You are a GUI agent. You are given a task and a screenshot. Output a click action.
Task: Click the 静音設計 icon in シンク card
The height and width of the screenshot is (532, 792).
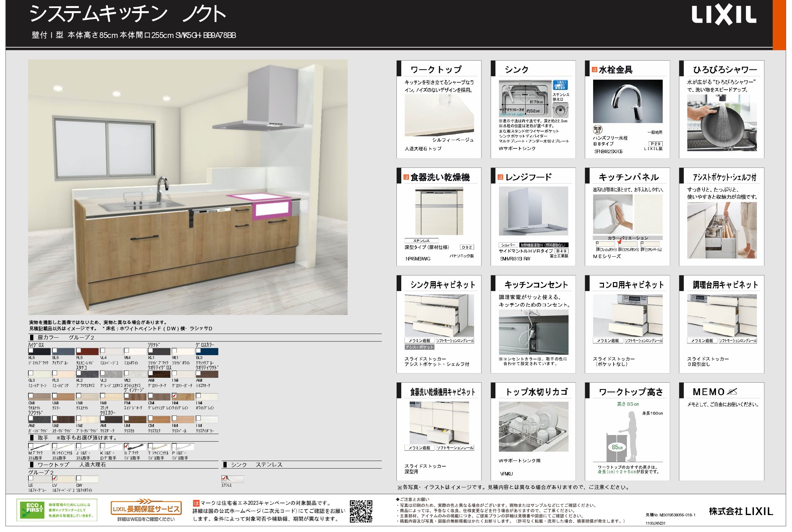pos(560,85)
